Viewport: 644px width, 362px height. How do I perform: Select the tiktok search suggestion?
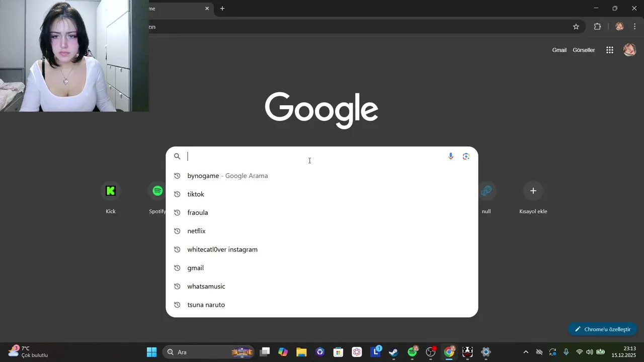(x=322, y=194)
